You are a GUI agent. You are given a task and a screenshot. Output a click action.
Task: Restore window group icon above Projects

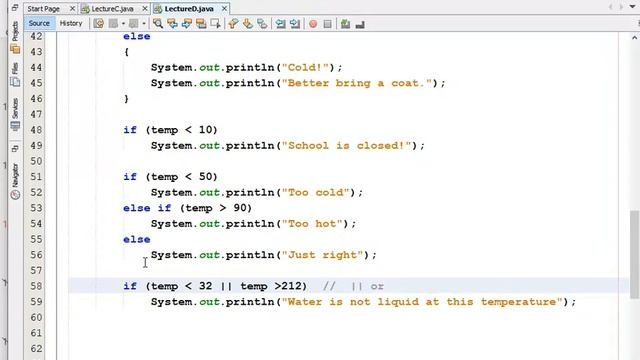(x=15, y=7)
